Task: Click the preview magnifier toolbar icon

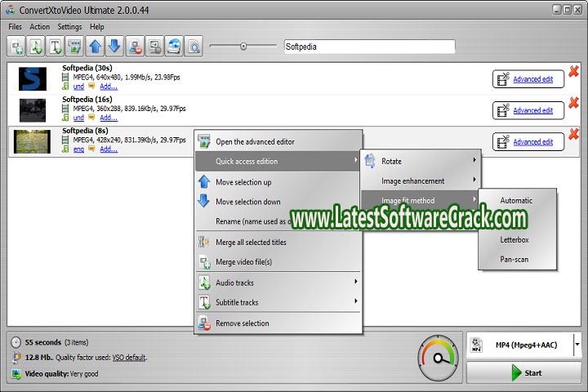Action: coord(194,47)
